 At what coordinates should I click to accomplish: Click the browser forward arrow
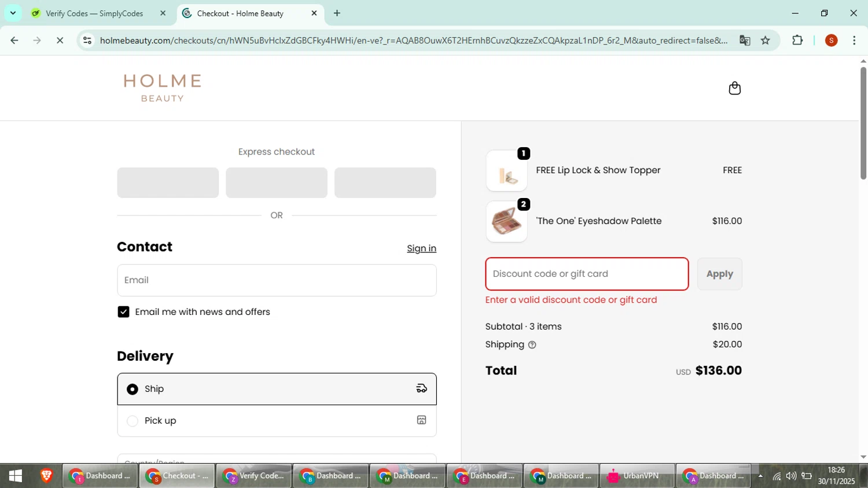[37, 40]
